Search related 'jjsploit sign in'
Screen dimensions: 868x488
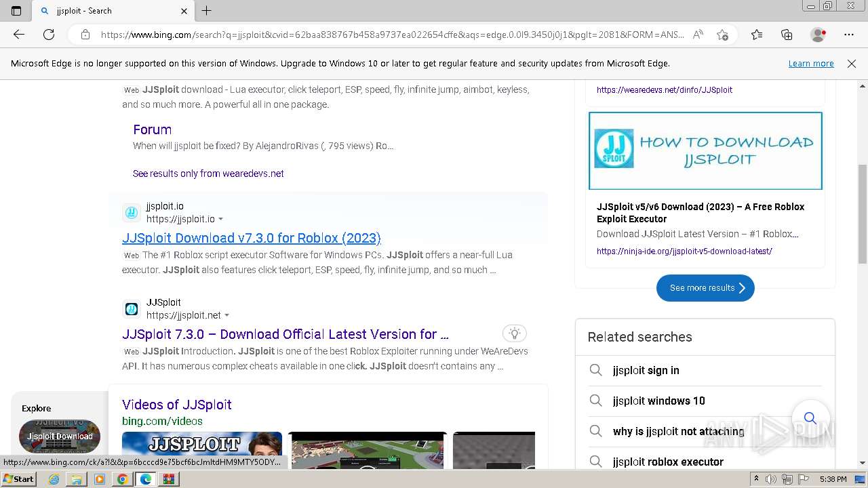coord(646,370)
